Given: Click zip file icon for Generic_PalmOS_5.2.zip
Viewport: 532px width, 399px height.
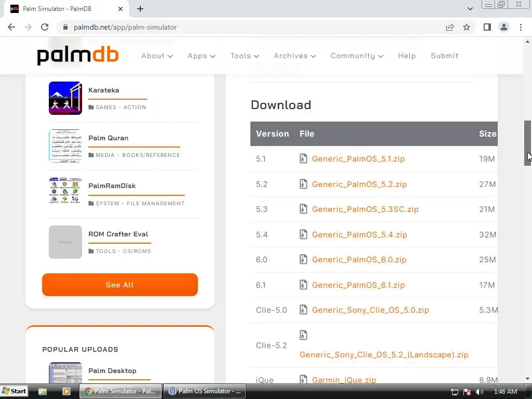Looking at the screenshot, I should tap(303, 184).
